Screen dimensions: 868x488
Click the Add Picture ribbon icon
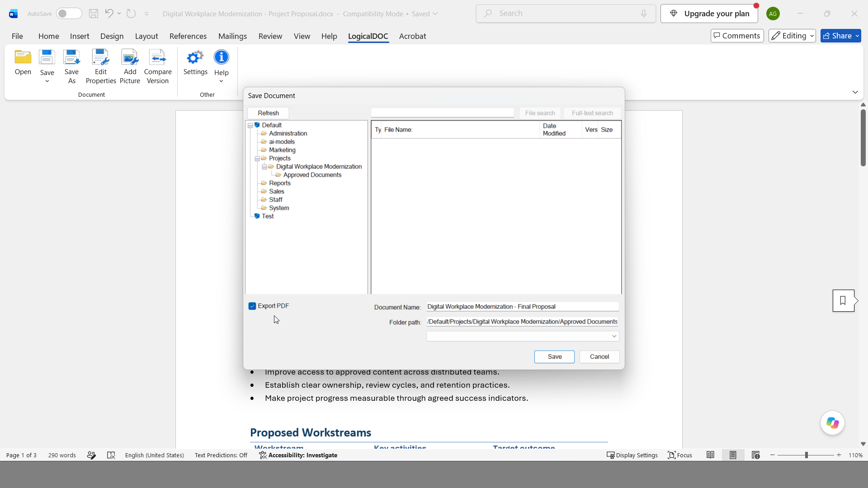tap(130, 57)
